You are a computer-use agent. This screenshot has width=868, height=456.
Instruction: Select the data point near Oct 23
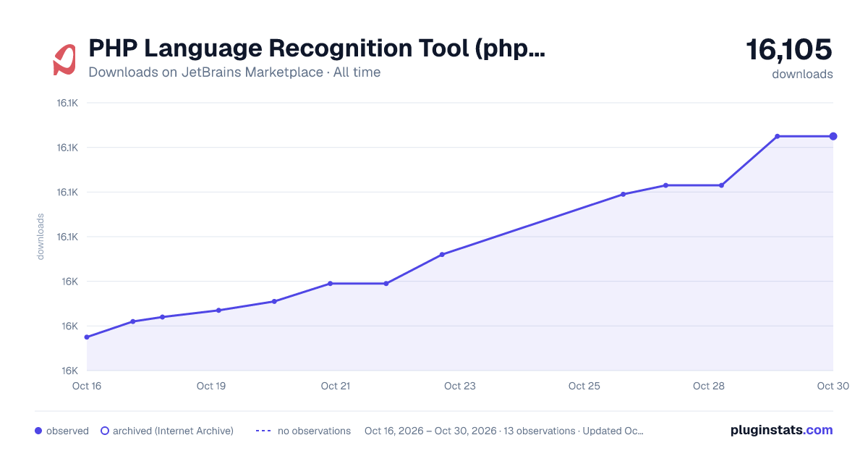(x=442, y=255)
